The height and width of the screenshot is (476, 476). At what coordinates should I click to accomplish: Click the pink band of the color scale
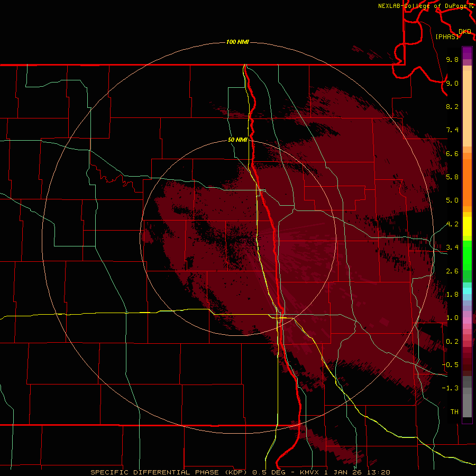467,320
